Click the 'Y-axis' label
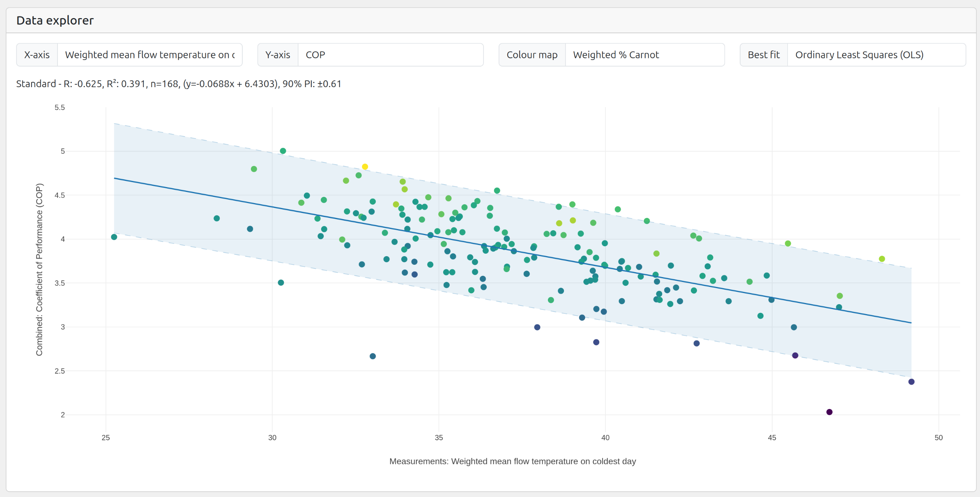Viewport: 980px width, 497px height. tap(278, 55)
